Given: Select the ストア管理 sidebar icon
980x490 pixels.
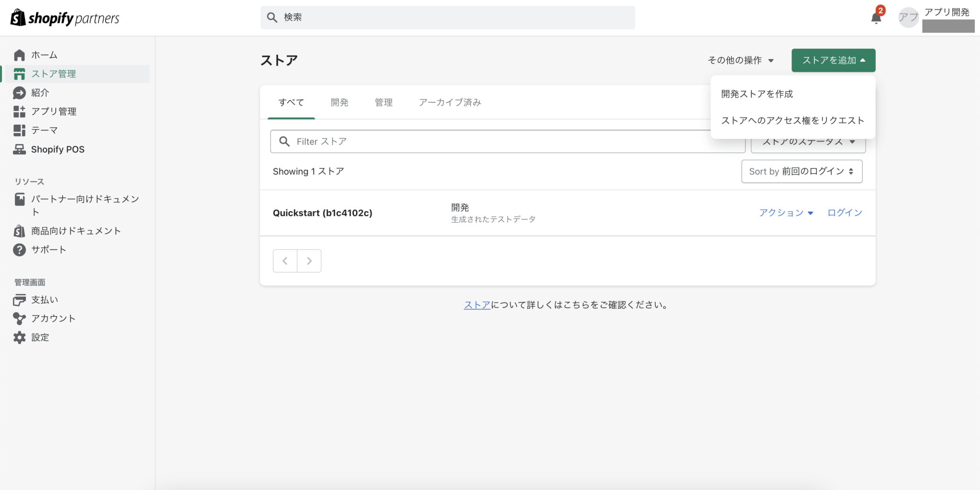Looking at the screenshot, I should [19, 74].
